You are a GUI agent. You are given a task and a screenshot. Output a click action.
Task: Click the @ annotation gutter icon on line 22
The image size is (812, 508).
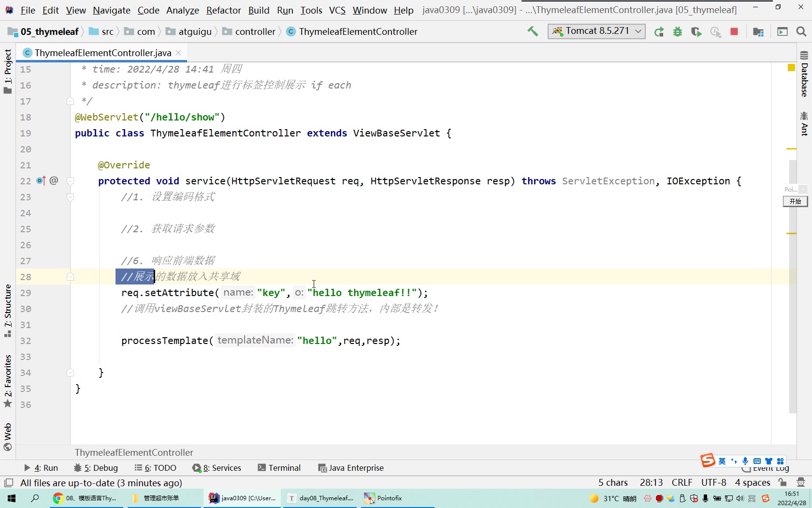[x=54, y=181]
